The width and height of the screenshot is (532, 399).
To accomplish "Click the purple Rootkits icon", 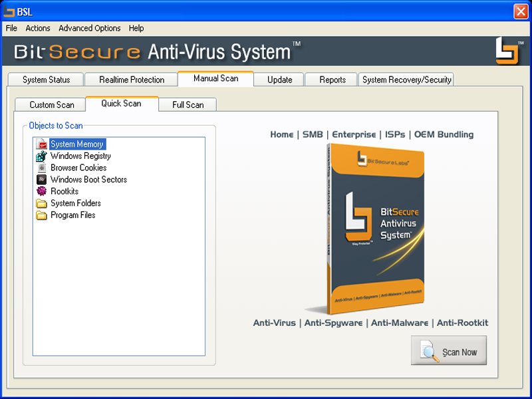I will (41, 192).
